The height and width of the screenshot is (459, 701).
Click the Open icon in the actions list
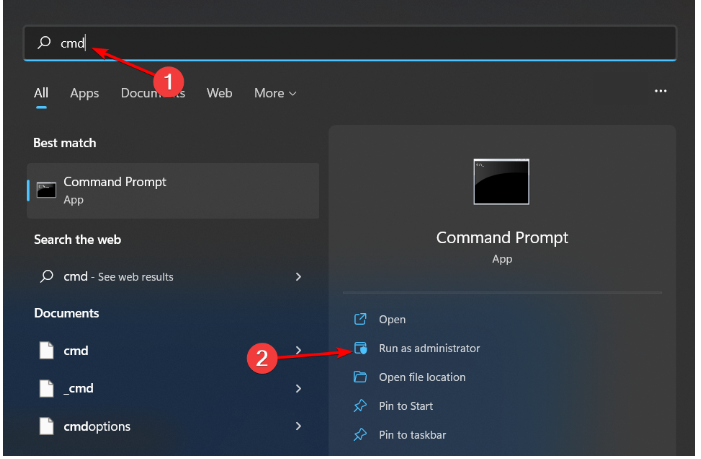coord(360,320)
